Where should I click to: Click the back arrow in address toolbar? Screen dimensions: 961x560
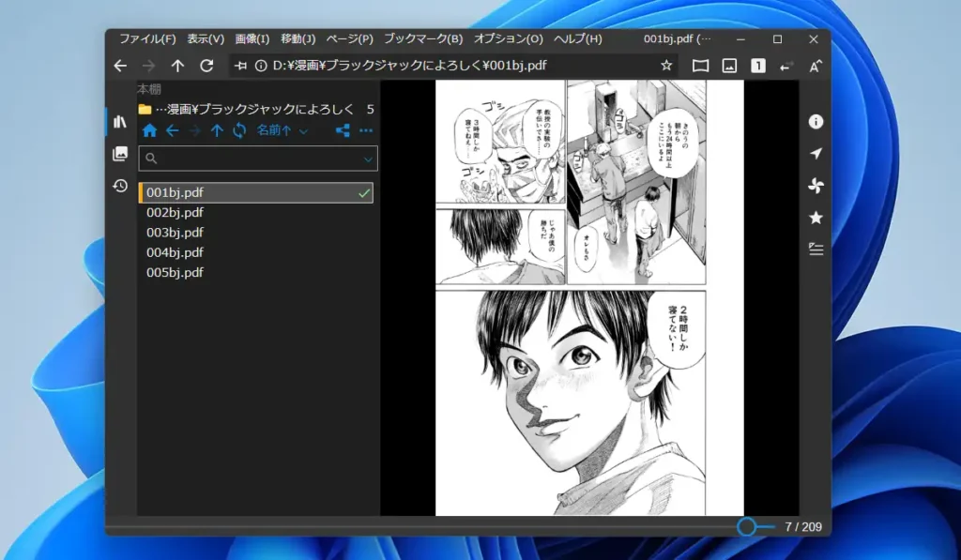(x=120, y=66)
